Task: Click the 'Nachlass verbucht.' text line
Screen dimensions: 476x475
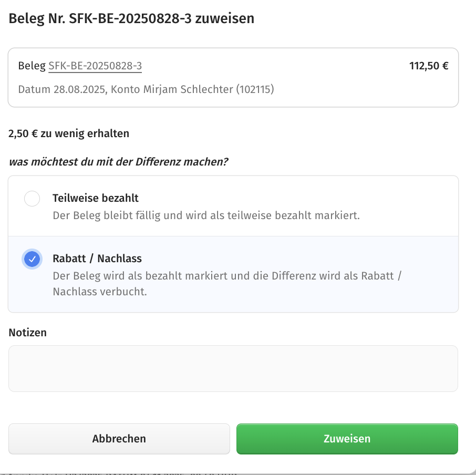Action: tap(100, 292)
